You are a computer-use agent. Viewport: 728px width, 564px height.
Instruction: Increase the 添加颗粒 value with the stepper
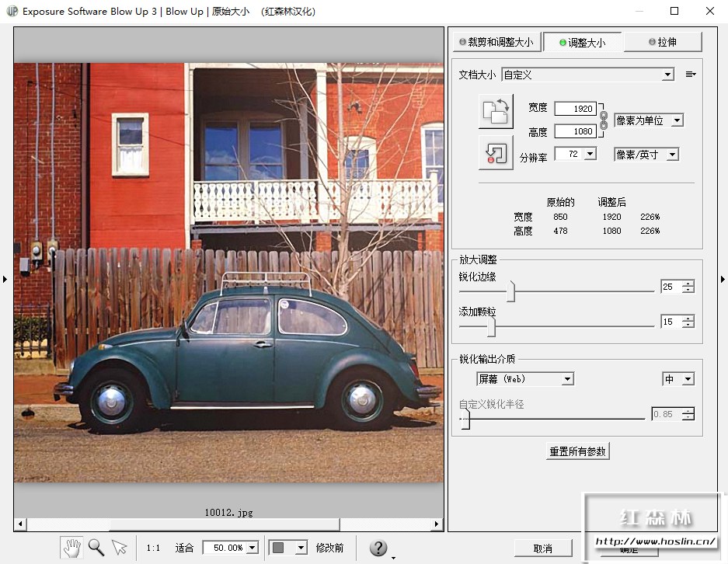point(688,318)
